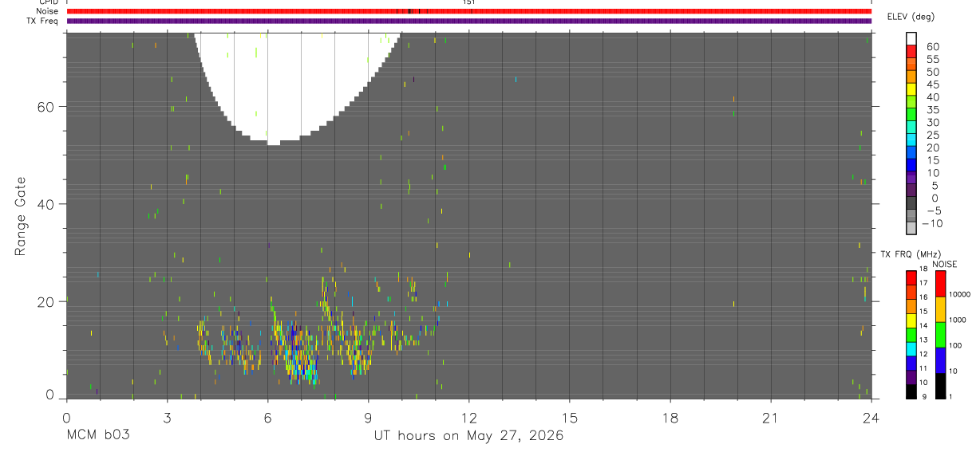Click ELEV legend label '30'
980x452 pixels.
pos(932,123)
